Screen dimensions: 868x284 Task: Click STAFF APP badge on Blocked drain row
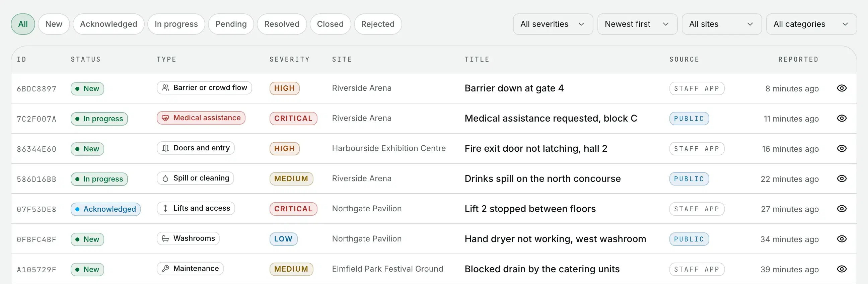tap(697, 270)
